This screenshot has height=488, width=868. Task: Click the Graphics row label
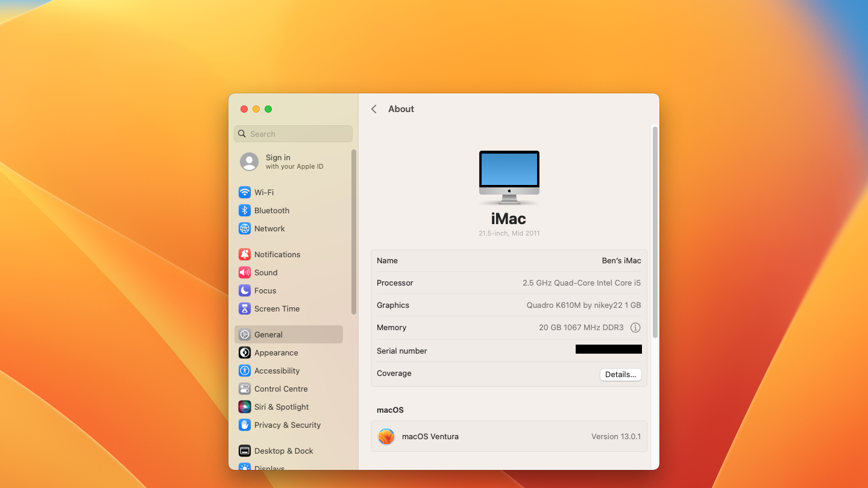(x=393, y=305)
